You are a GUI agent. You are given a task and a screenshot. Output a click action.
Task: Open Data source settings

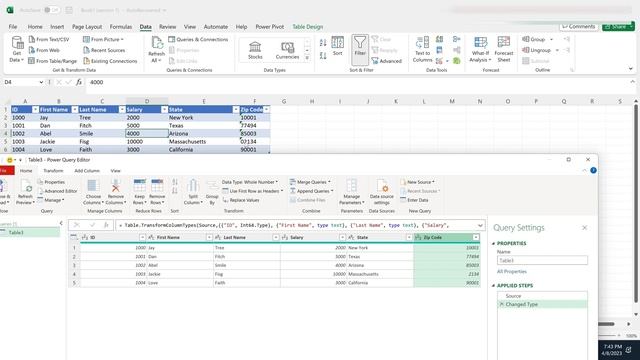[382, 192]
